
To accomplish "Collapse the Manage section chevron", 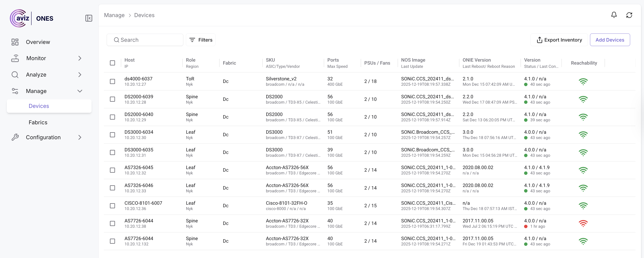I will [x=80, y=91].
